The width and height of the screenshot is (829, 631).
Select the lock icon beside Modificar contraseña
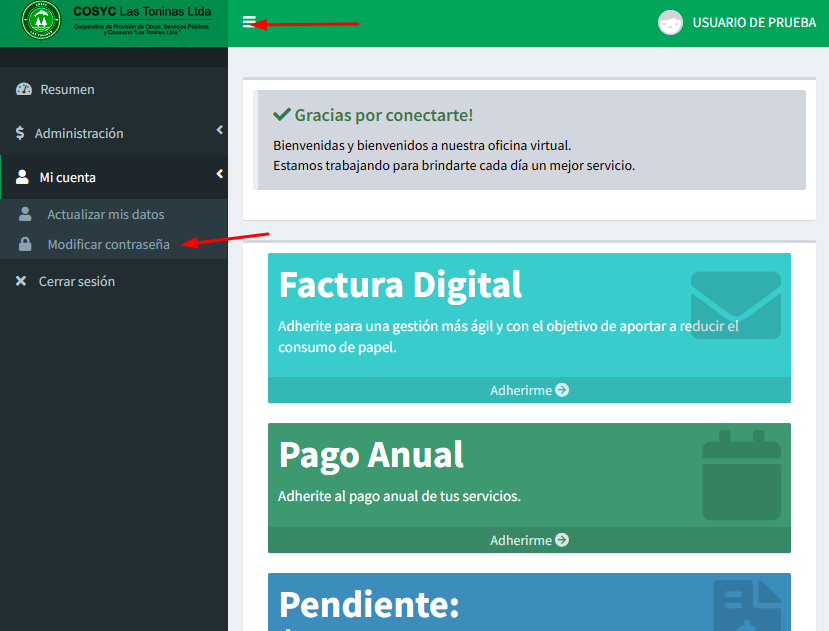click(25, 244)
